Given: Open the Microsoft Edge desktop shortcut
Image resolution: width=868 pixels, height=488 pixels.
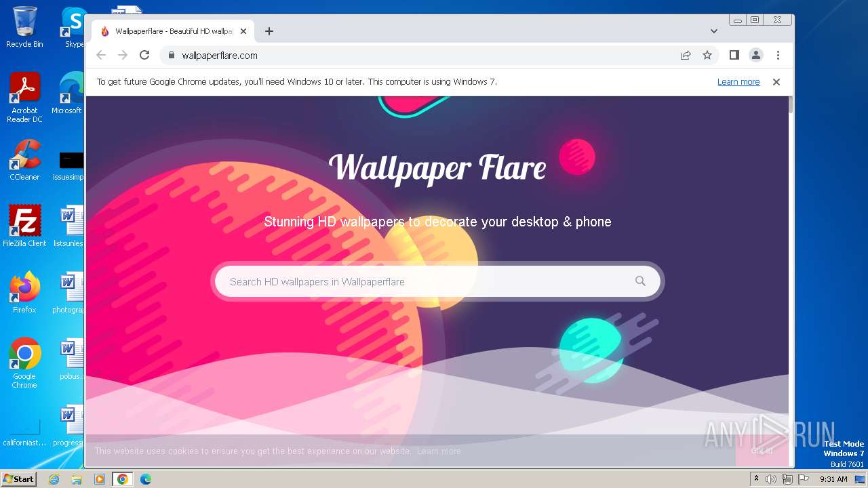Looking at the screenshot, I should [x=68, y=94].
